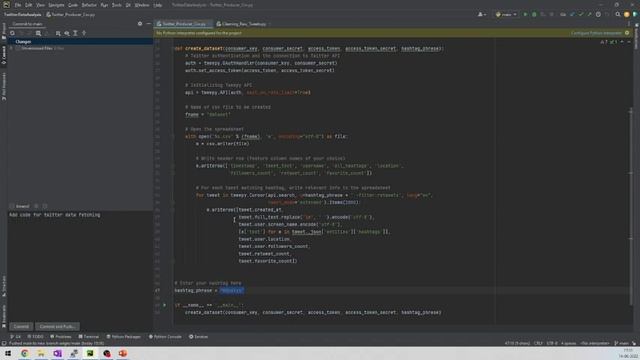Click Commit and Push button
This screenshot has height=360, width=640.
57,327
